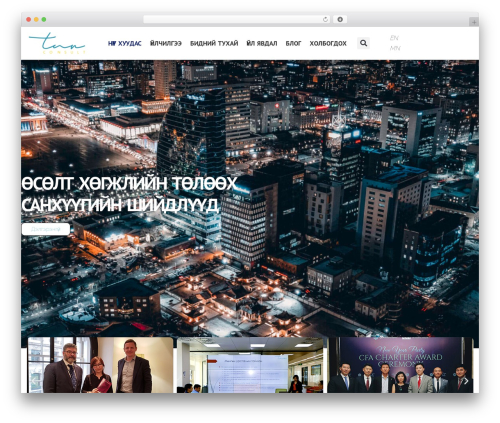Maximize window with the green button
The height and width of the screenshot is (423, 500).
44,20
